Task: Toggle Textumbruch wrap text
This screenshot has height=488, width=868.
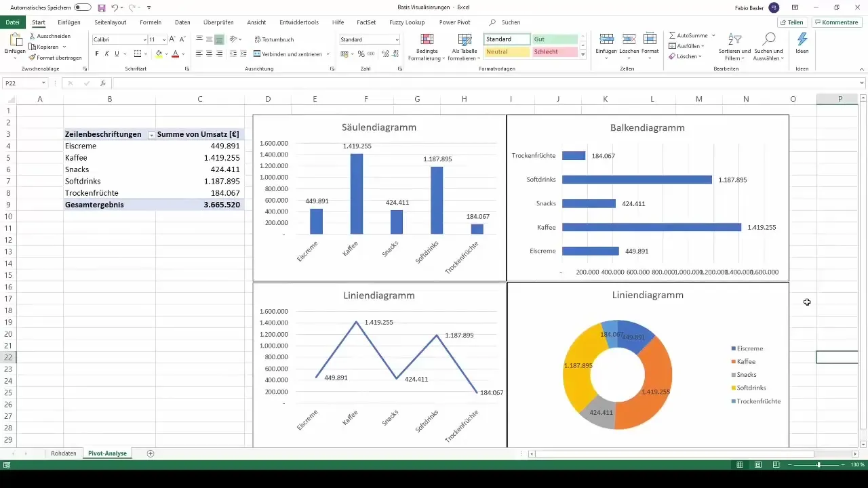Action: coord(273,40)
